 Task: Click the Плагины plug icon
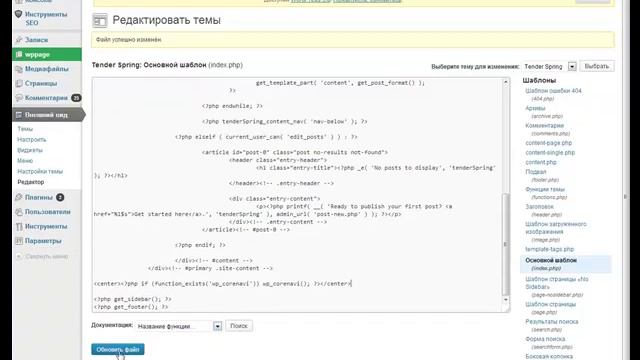point(19,198)
